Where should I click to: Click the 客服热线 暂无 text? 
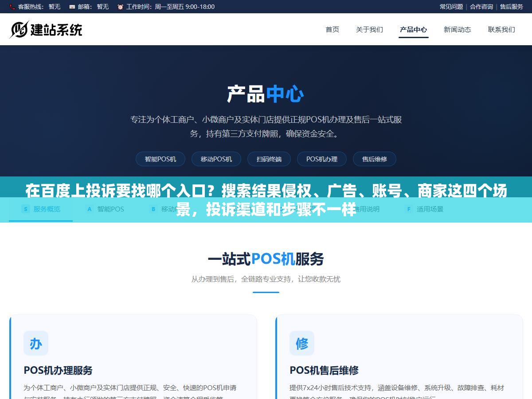[39, 7]
